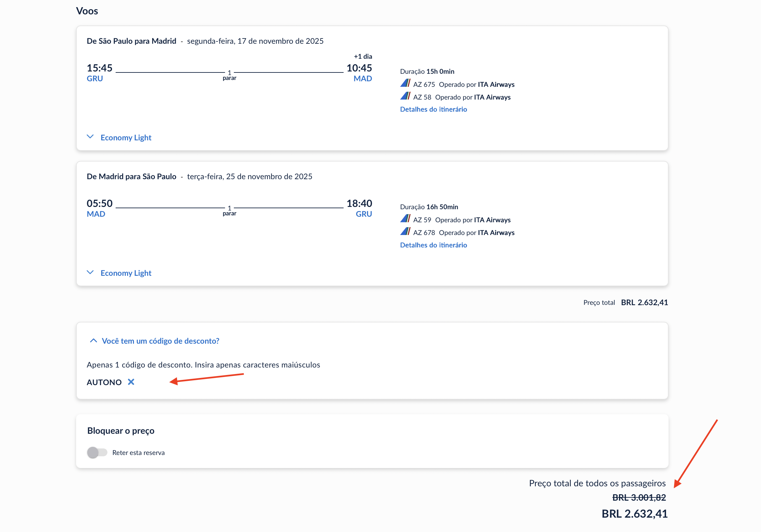
Task: Expand Economy Light on São Paulo–Madrid flight
Action: click(126, 137)
